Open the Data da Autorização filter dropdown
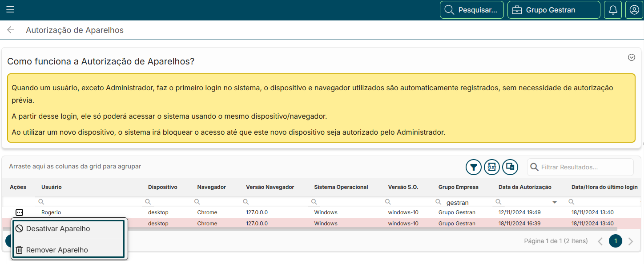The image size is (644, 264). click(554, 202)
